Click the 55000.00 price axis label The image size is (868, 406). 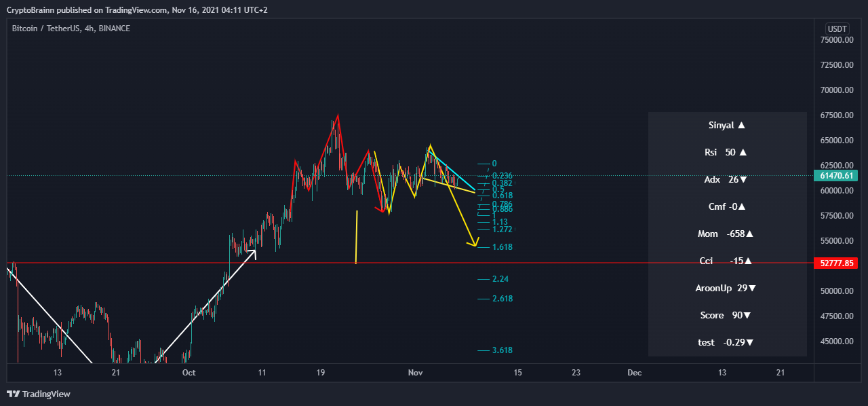click(835, 241)
